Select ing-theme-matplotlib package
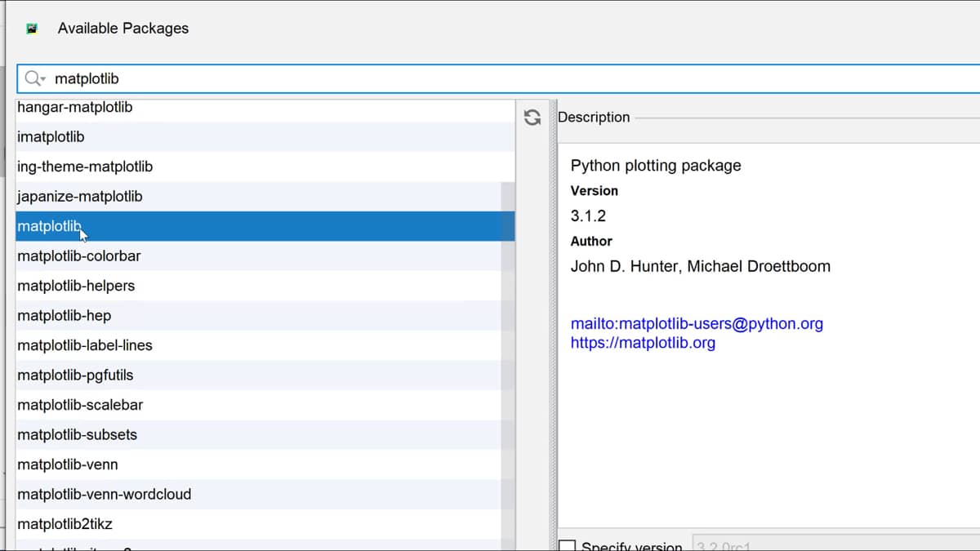This screenshot has width=980, height=551. coord(265,167)
